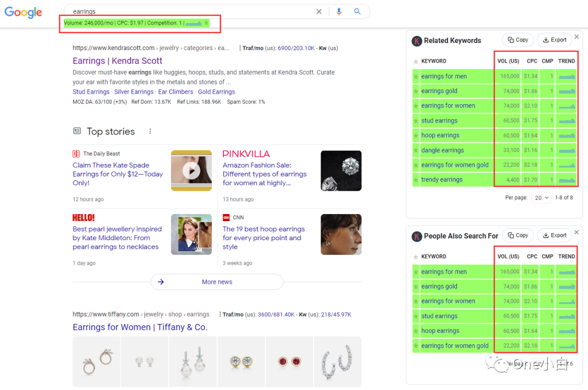
Task: Open the Top stories three-dot options menu
Action: click(150, 131)
